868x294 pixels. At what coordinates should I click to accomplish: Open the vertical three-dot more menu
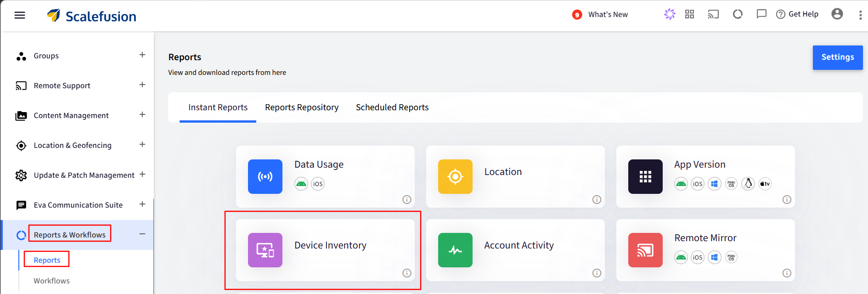click(860, 15)
